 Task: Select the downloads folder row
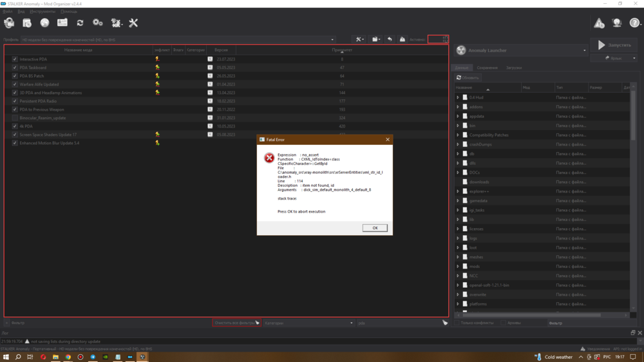click(x=542, y=182)
